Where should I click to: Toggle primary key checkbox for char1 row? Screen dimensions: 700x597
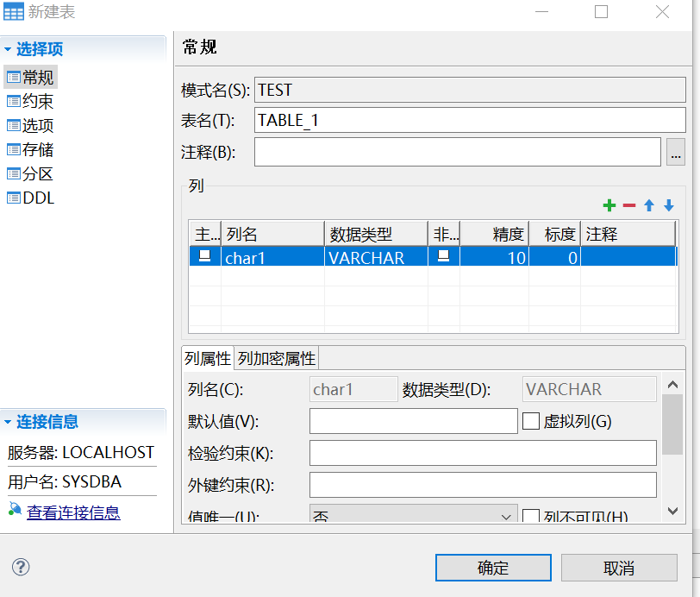(204, 255)
